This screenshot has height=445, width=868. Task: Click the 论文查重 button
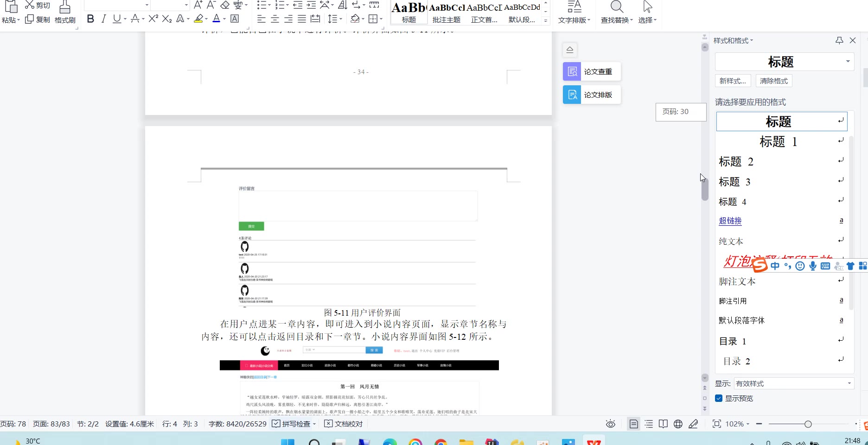pos(592,71)
